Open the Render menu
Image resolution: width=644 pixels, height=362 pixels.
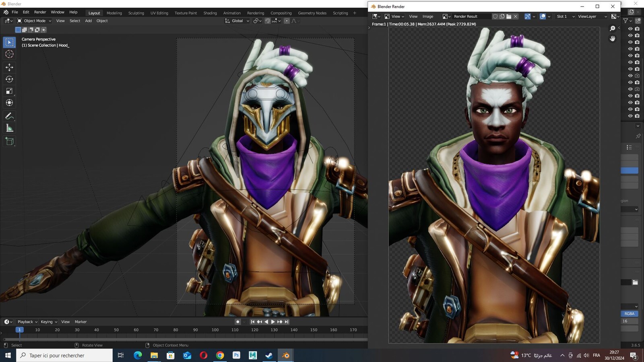[40, 12]
